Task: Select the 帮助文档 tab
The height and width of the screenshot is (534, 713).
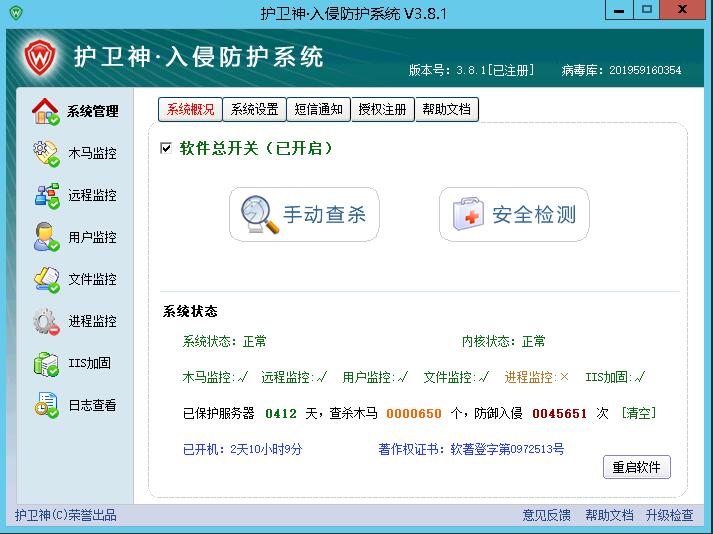Action: point(447,110)
